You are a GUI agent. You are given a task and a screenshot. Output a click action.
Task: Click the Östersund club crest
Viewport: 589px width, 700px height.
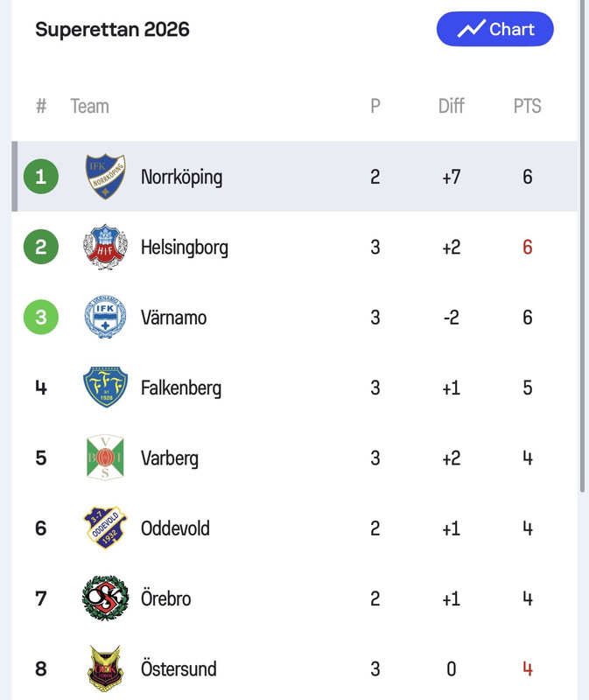pos(105,668)
